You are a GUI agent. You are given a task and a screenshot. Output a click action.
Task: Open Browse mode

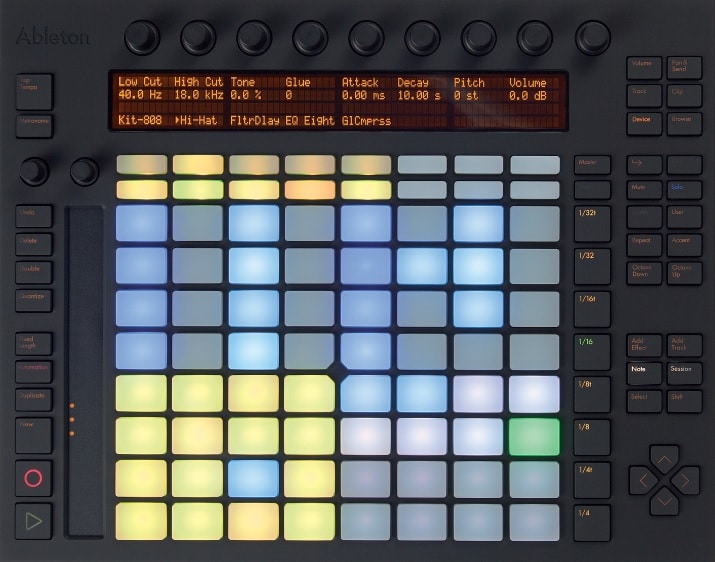[x=684, y=124]
